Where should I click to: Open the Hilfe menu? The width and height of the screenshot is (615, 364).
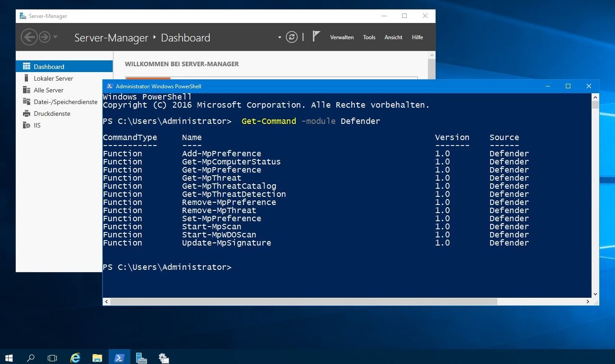point(417,37)
